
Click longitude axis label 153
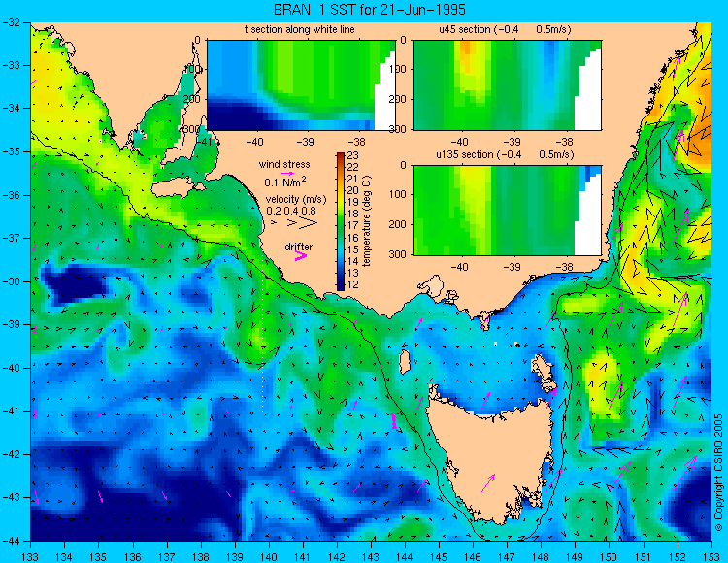711,556
